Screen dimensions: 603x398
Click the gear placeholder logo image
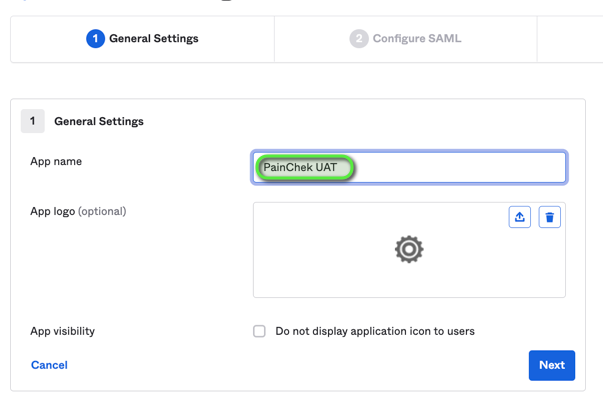point(409,249)
